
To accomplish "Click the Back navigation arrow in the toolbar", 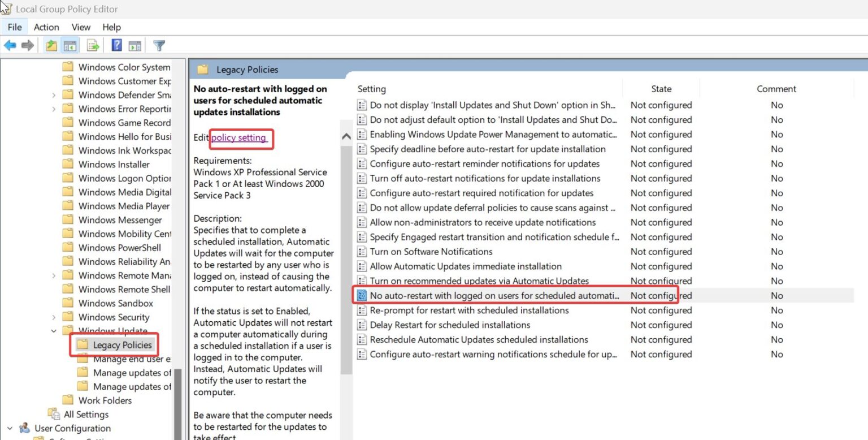I will [x=10, y=45].
